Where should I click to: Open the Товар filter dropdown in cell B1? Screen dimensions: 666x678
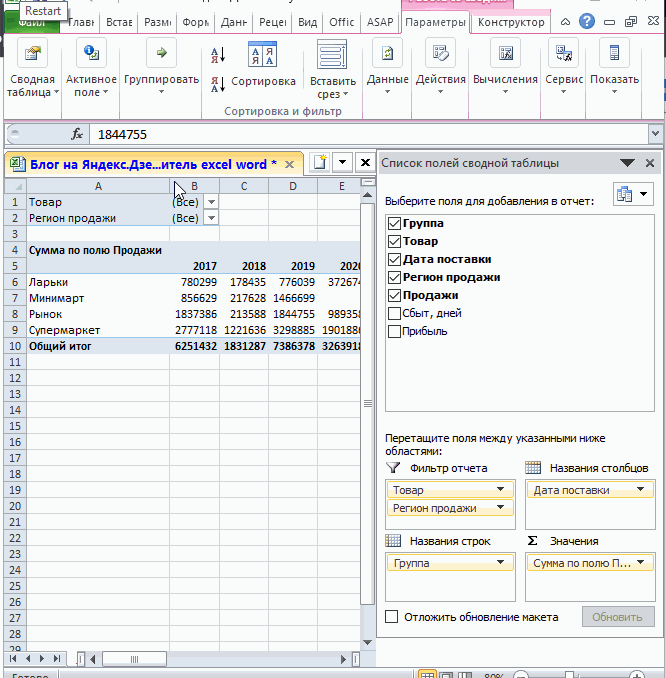coord(211,202)
